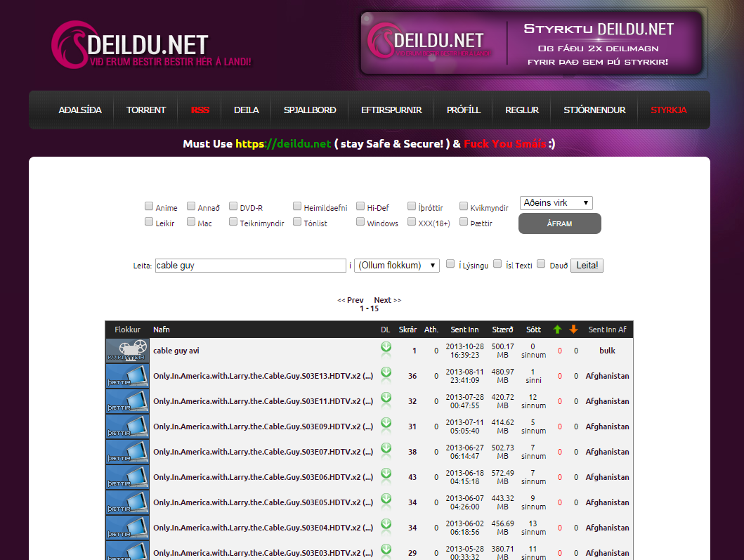Sort by the orange down-arrow leechers column
Viewport: 744px width, 560px height.
click(574, 330)
